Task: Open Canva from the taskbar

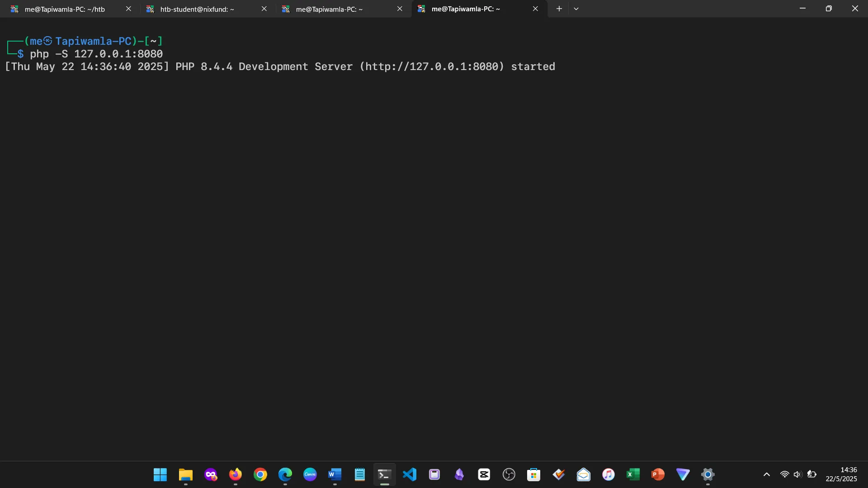Action: [310, 475]
